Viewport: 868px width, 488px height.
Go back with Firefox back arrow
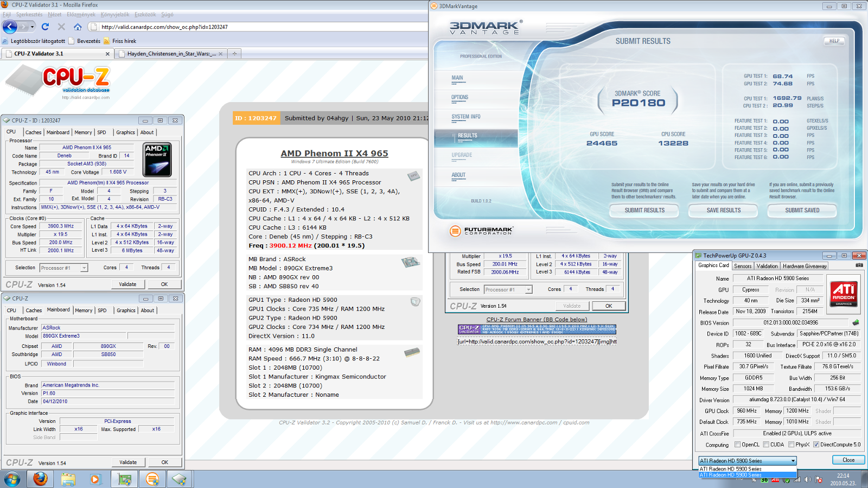pyautogui.click(x=10, y=27)
